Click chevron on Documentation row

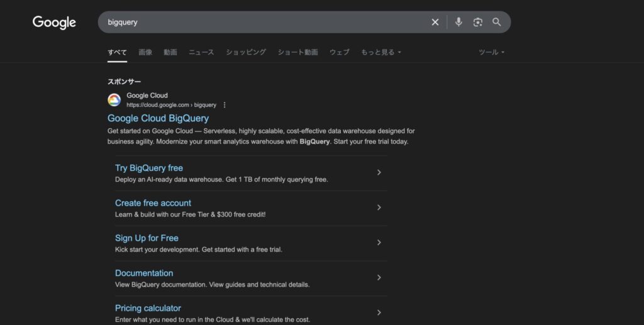[379, 278]
